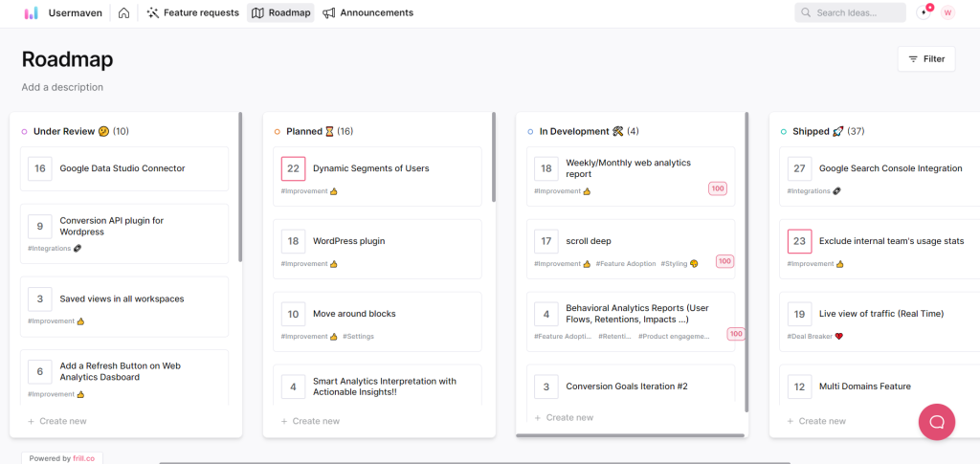Click 100 badge on Behavioral Analytics card

tap(736, 334)
